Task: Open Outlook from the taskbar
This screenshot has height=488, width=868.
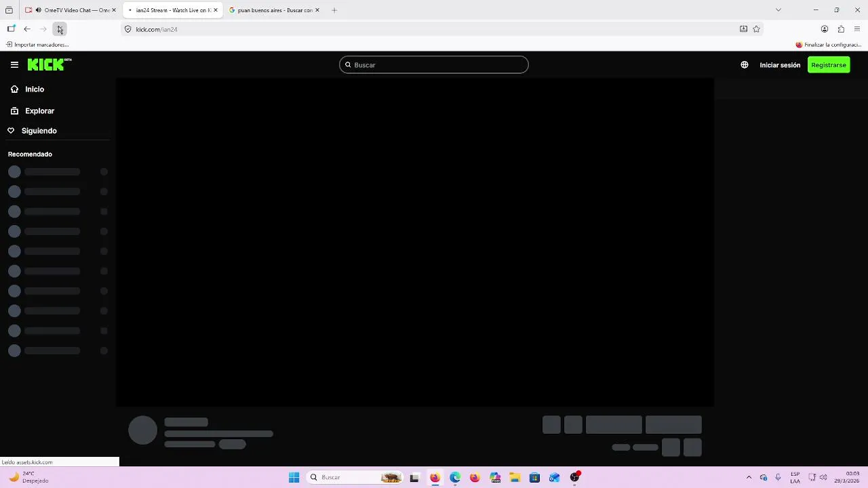Action: (x=555, y=478)
